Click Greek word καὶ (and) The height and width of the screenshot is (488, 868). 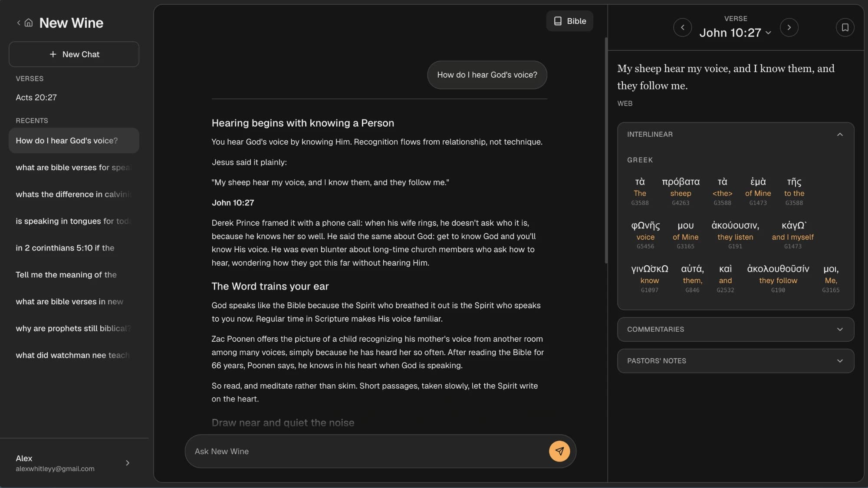pyautogui.click(x=725, y=269)
